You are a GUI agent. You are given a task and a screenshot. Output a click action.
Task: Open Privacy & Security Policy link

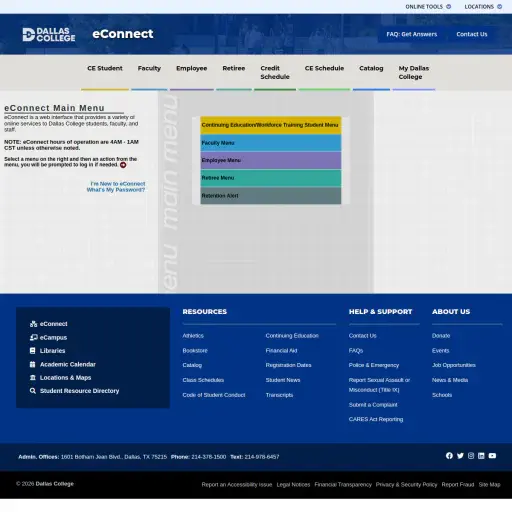[406, 485]
